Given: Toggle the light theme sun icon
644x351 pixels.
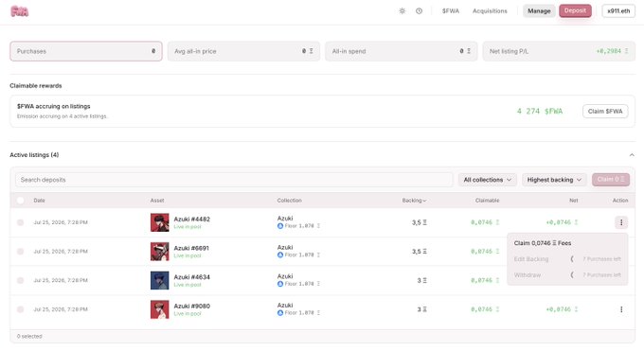Looking at the screenshot, I should [x=402, y=11].
